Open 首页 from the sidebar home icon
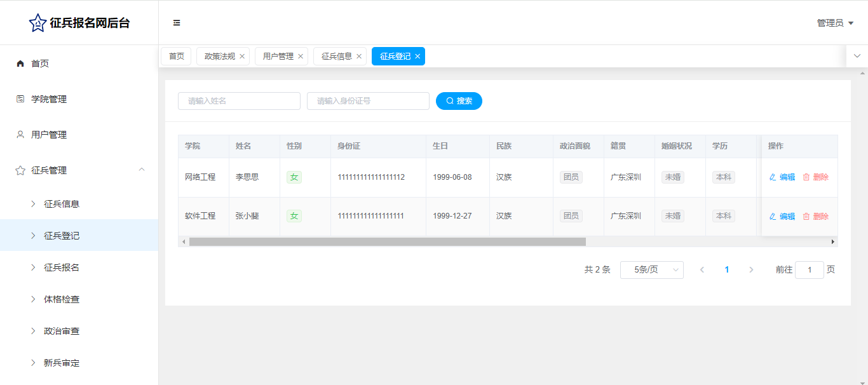 pyautogui.click(x=20, y=64)
